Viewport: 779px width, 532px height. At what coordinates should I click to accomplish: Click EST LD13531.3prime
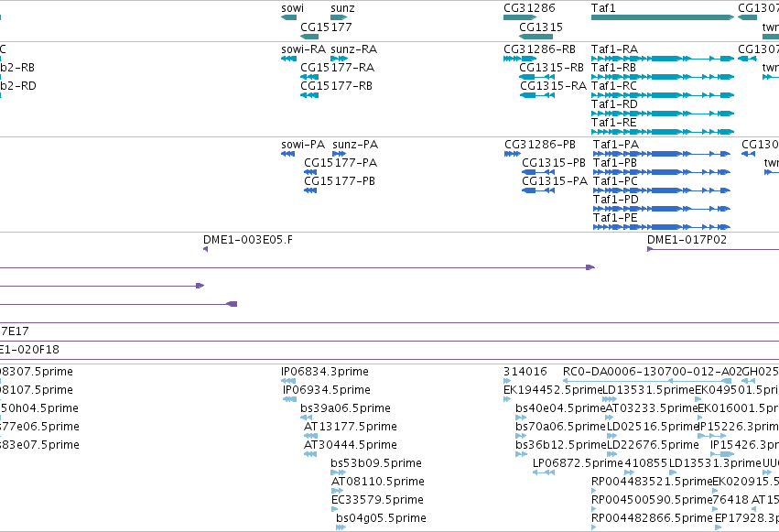(x=715, y=463)
